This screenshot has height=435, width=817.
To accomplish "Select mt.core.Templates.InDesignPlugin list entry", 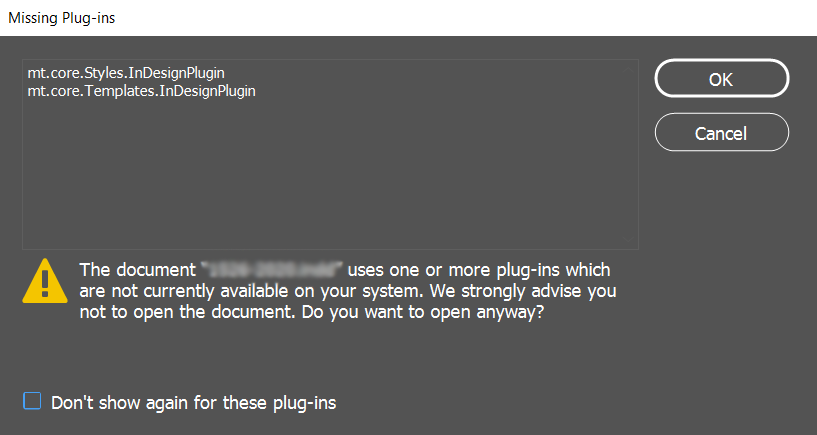I will coord(142,91).
